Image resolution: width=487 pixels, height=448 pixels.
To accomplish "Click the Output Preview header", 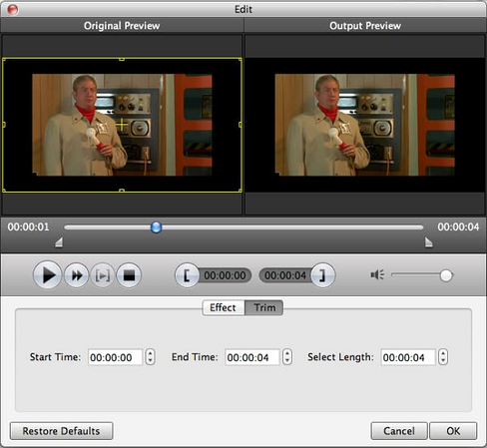I will tap(365, 26).
